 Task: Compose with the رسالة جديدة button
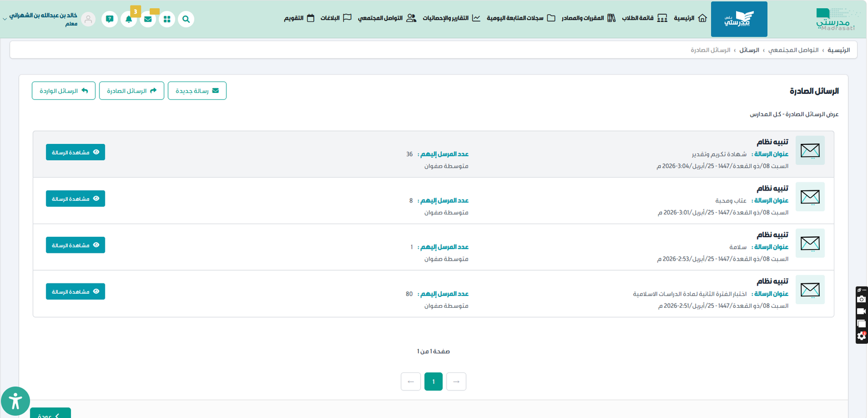(x=197, y=91)
